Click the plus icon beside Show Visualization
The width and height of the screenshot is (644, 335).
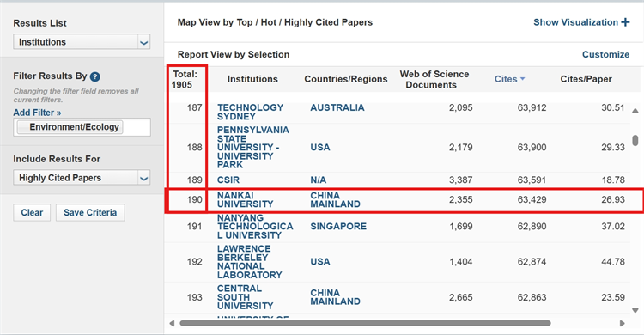(625, 22)
